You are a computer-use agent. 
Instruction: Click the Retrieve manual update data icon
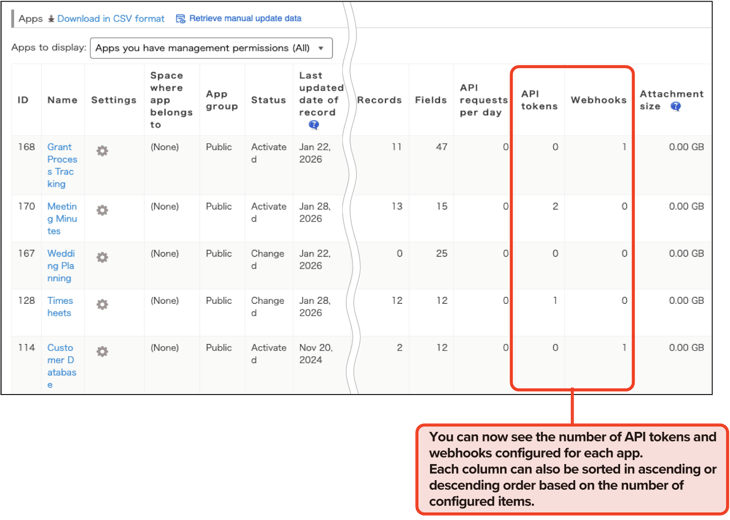pyautogui.click(x=181, y=19)
